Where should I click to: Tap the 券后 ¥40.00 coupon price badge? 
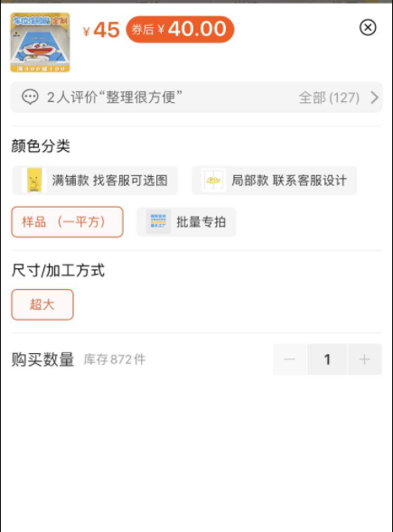pos(180,29)
